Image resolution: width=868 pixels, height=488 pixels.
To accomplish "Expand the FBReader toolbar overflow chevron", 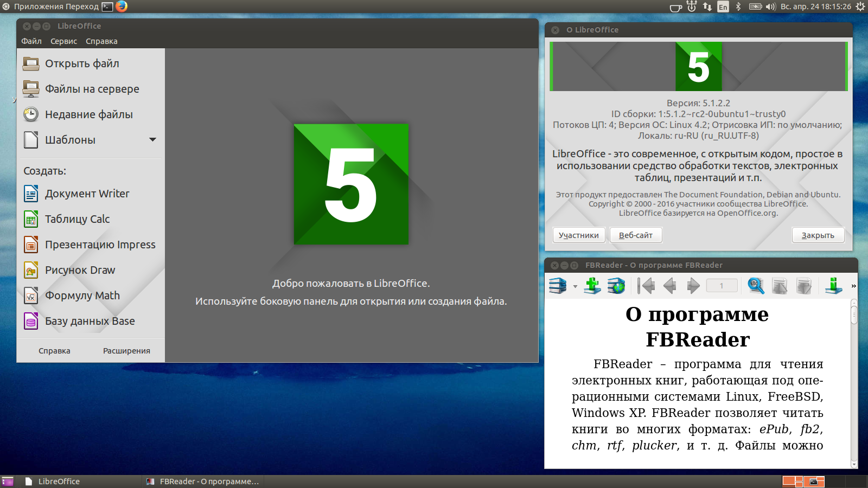I will 853,286.
